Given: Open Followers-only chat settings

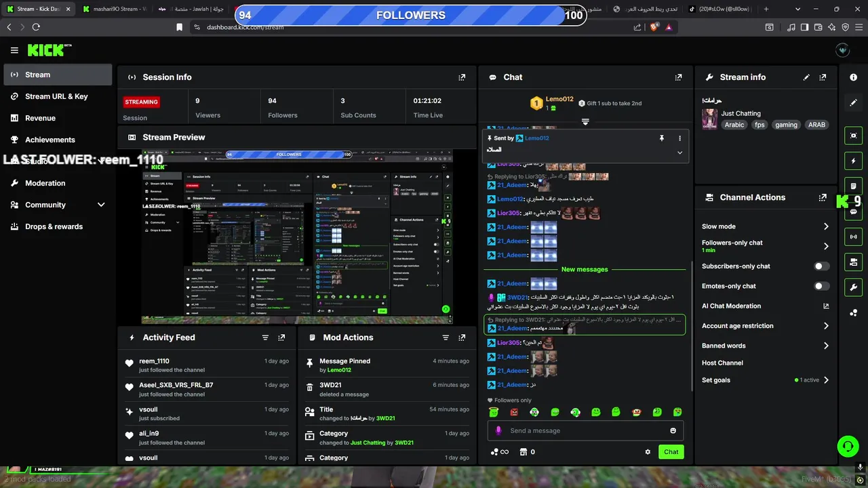Looking at the screenshot, I should (x=766, y=246).
